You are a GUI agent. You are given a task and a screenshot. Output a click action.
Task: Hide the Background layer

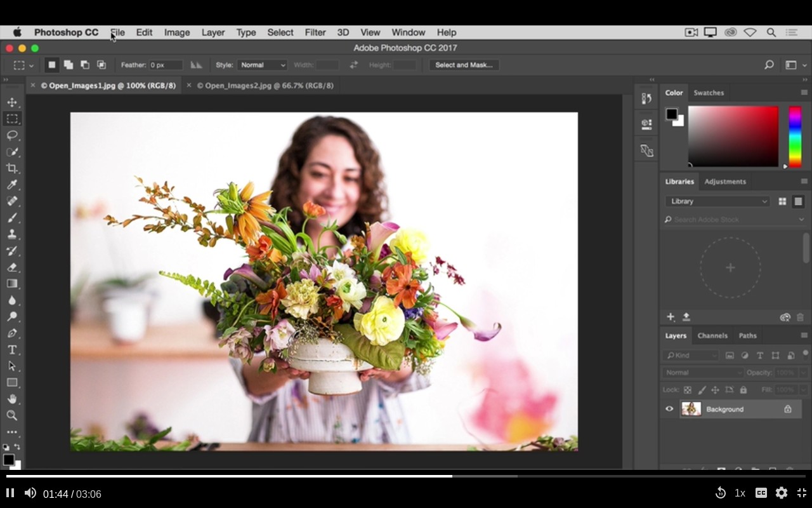click(x=669, y=409)
